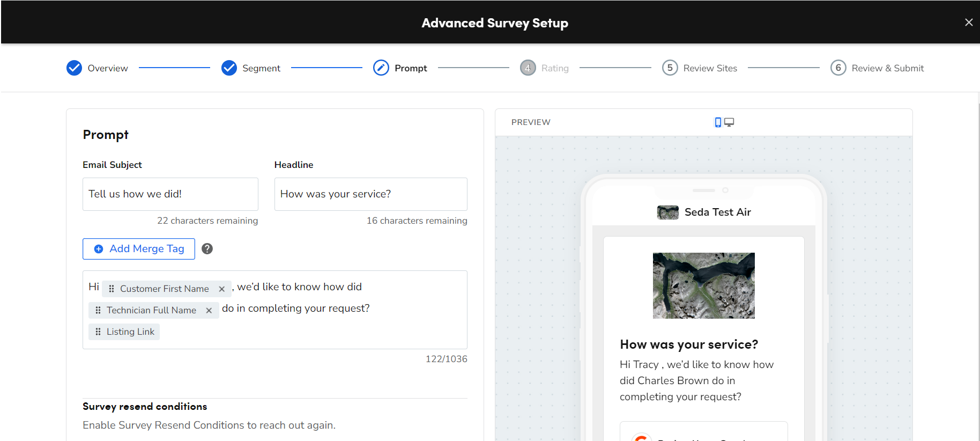Click the aerial landscape image in preview
This screenshot has width=980, height=441.
pyautogui.click(x=703, y=285)
